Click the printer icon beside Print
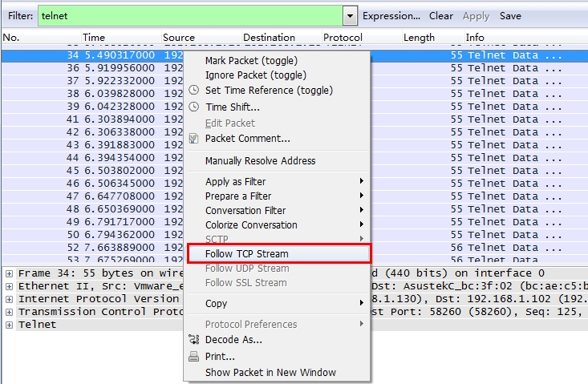588x384 pixels. tap(193, 356)
